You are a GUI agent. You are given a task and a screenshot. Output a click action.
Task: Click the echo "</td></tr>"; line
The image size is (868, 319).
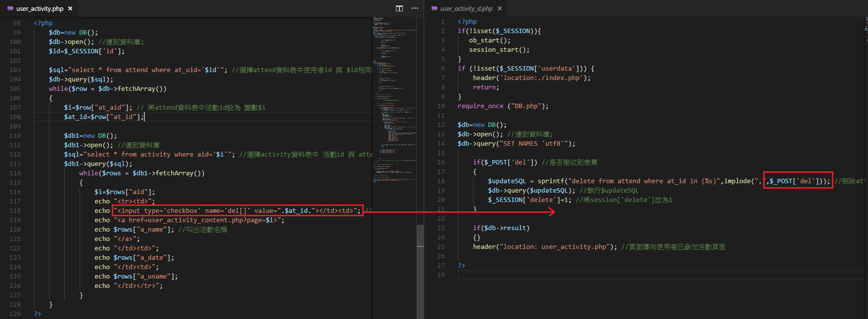click(129, 286)
